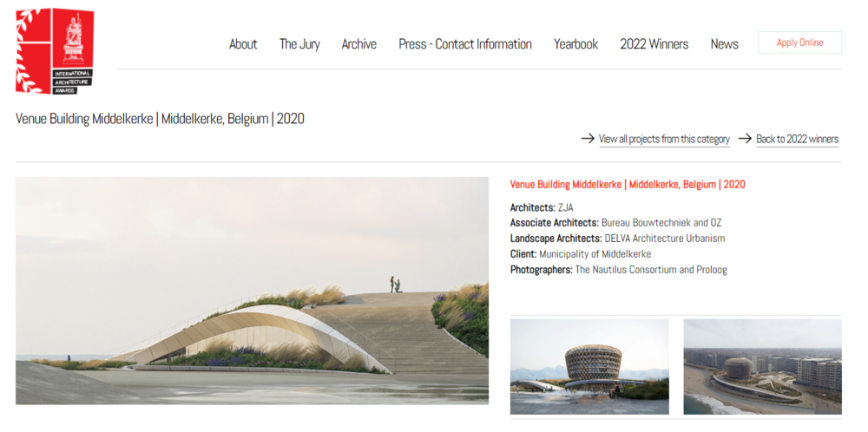Open the News page
The width and height of the screenshot is (868, 432).
point(725,44)
